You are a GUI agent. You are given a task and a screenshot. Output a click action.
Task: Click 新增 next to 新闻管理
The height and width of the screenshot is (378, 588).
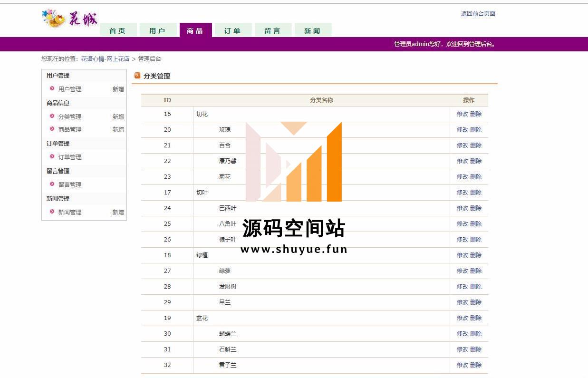[118, 212]
